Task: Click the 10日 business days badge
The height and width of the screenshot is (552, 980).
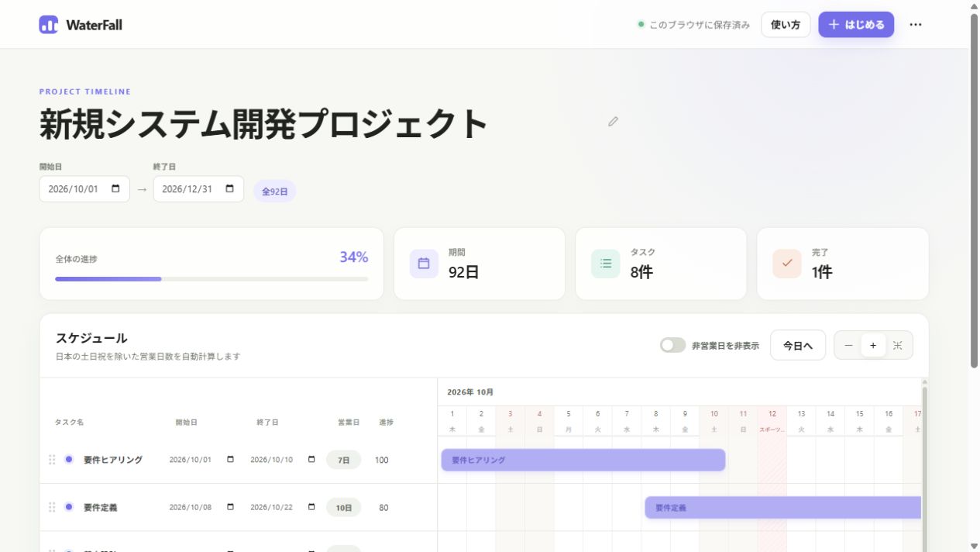Action: tap(343, 507)
